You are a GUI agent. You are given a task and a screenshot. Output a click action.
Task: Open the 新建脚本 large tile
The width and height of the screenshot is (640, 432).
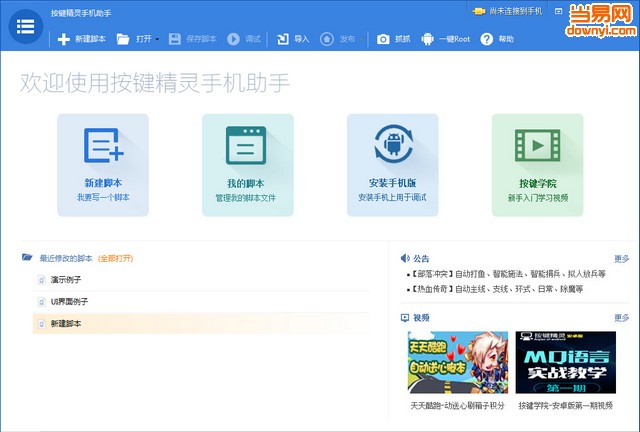(103, 164)
